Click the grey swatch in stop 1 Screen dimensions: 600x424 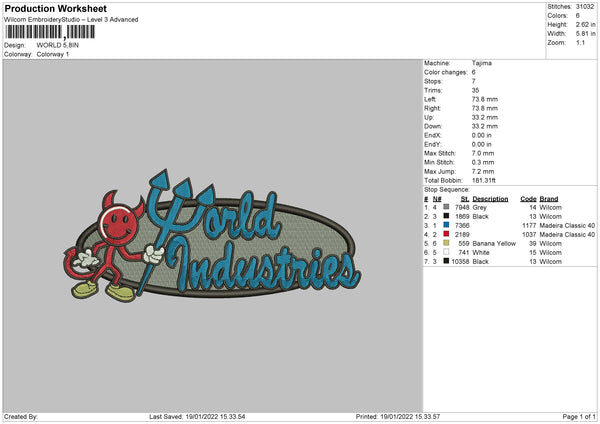pyautogui.click(x=446, y=207)
